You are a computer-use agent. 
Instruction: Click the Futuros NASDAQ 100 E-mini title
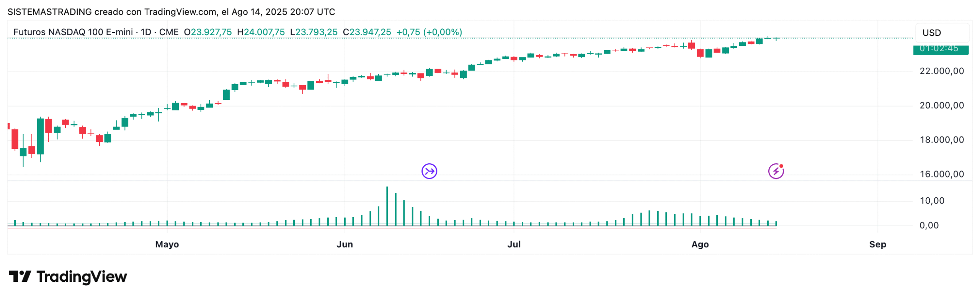(73, 32)
